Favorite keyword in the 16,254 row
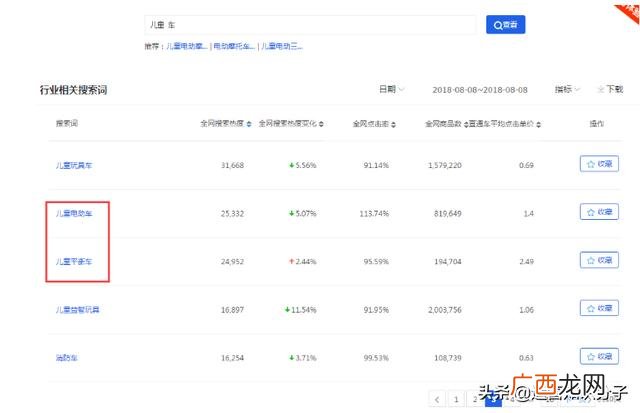The image size is (640, 413). (x=599, y=356)
